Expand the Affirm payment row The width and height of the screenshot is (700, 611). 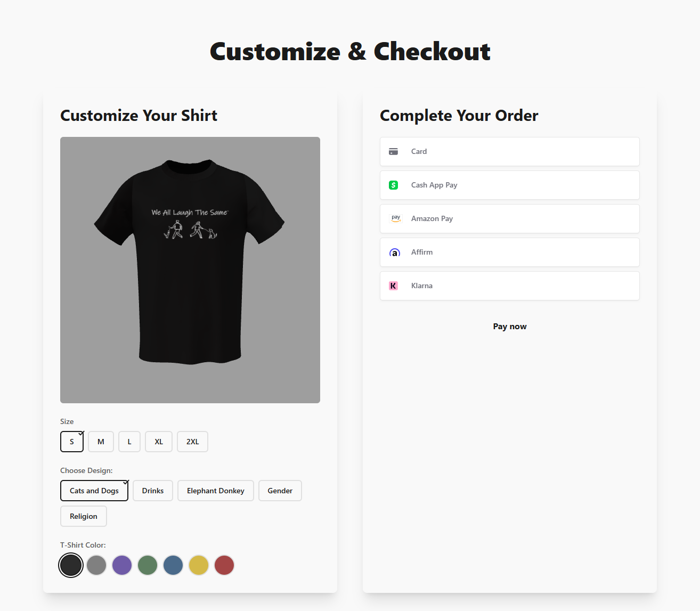[509, 252]
